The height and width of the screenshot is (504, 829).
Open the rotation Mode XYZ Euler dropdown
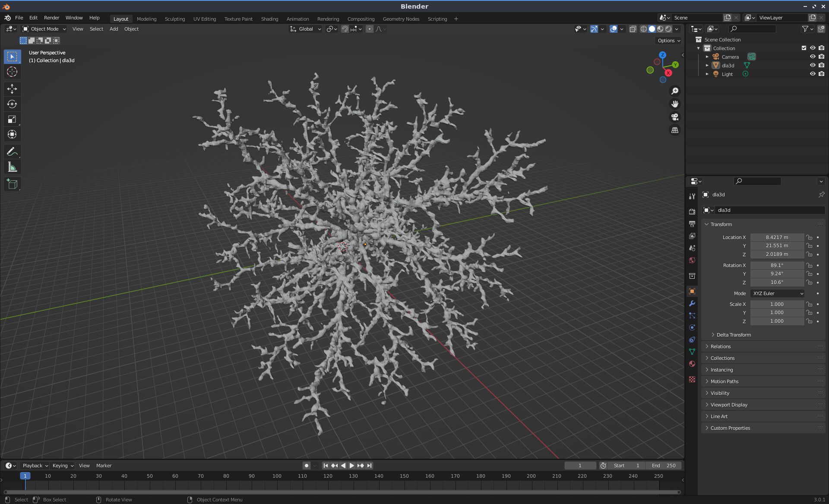point(777,293)
